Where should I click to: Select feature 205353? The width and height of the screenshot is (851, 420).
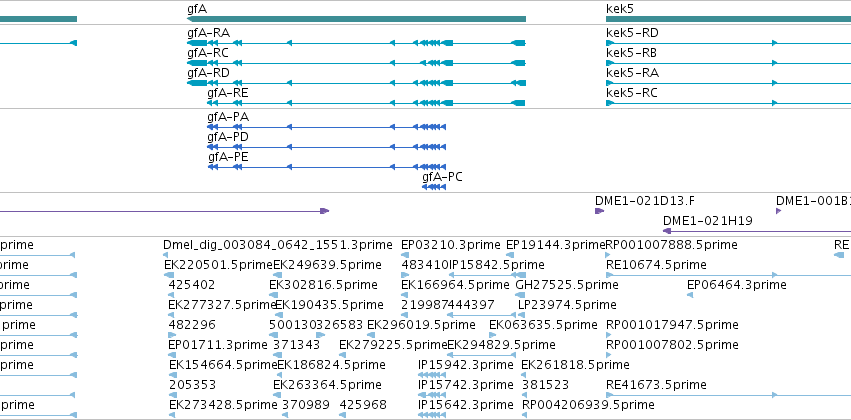point(193,386)
